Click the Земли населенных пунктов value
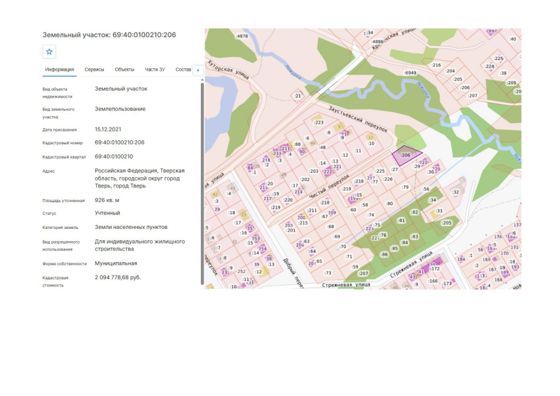This screenshot has height=396, width=560. [131, 227]
